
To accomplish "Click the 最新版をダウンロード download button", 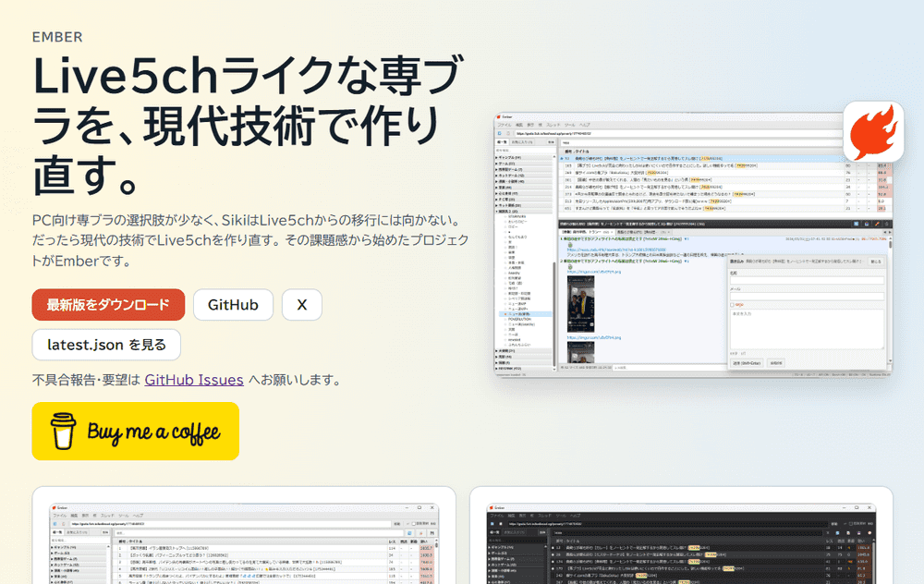I will coord(108,305).
